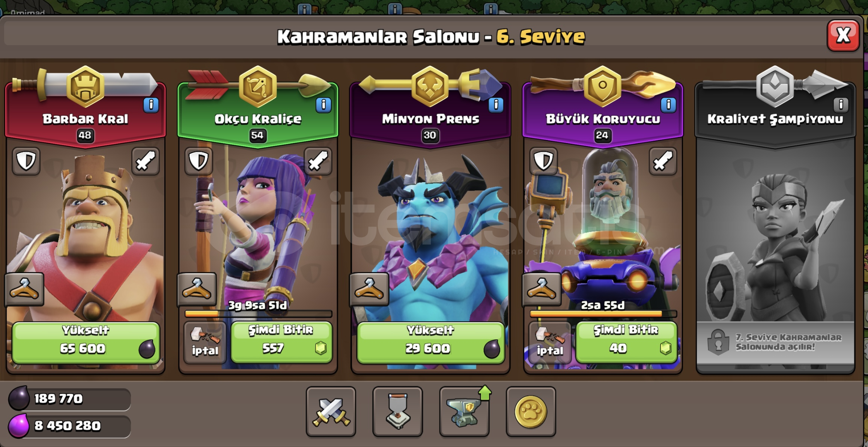Select the locked Kraliyet Şampiyonu card

(x=775, y=228)
